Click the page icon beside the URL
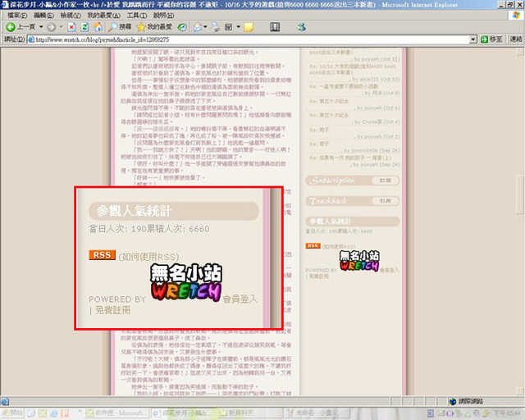The height and width of the screenshot is (420, 525). (x=31, y=39)
